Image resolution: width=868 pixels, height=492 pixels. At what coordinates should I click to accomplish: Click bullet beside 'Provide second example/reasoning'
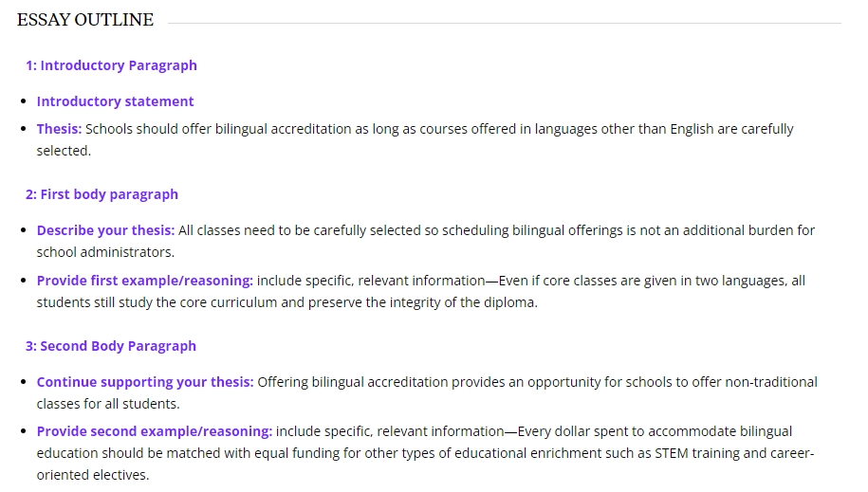(x=24, y=431)
